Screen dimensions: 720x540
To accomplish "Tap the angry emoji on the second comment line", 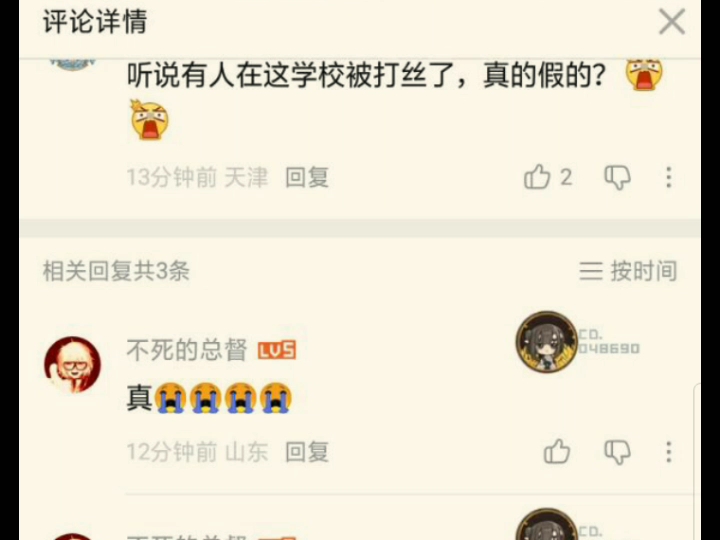I will click(149, 119).
